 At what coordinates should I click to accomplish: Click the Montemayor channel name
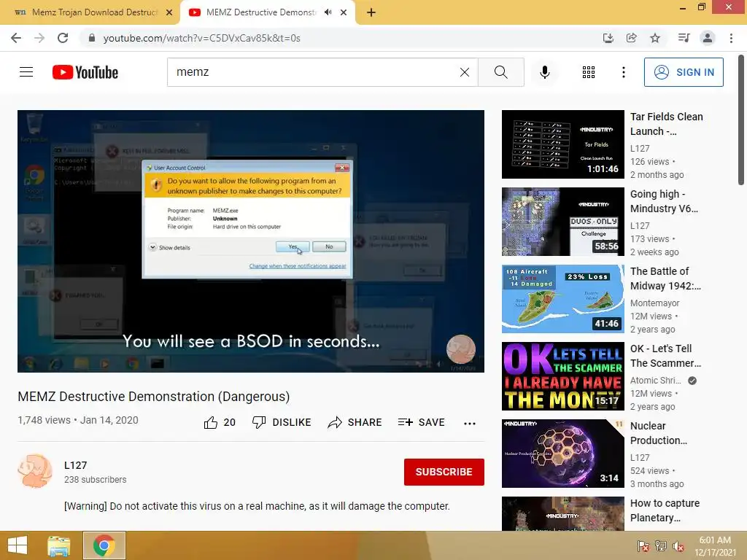pos(654,303)
